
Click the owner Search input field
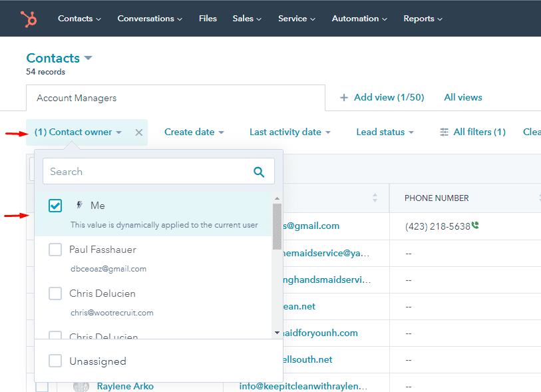[x=146, y=172]
